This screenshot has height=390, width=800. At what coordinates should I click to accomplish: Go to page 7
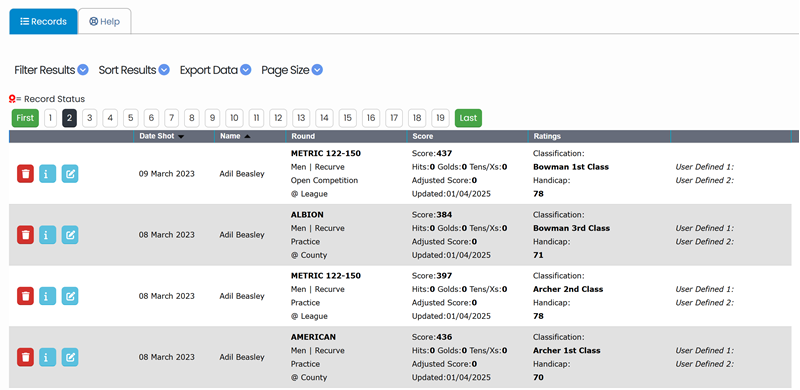[x=171, y=118]
